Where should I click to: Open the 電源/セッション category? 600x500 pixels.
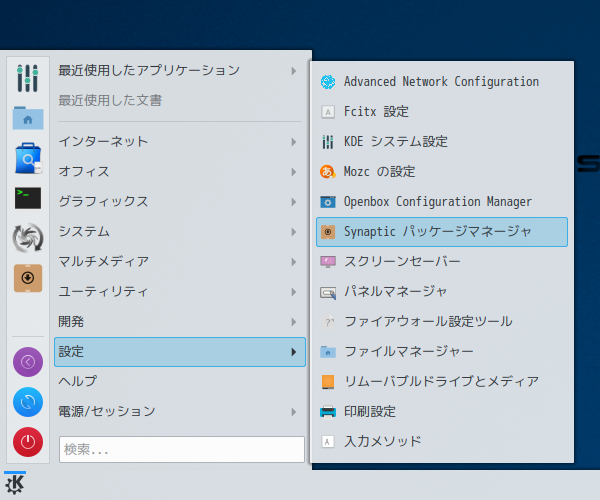180,412
